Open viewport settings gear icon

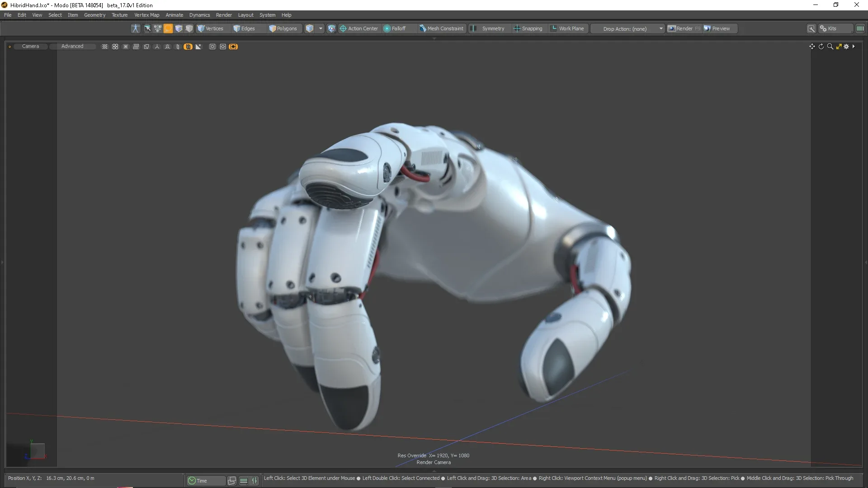click(846, 47)
